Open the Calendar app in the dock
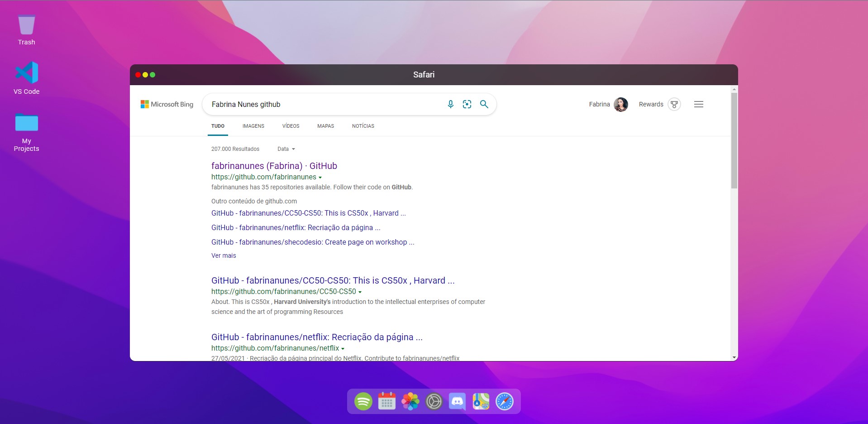Viewport: 868px width, 424px height. pyautogui.click(x=386, y=401)
